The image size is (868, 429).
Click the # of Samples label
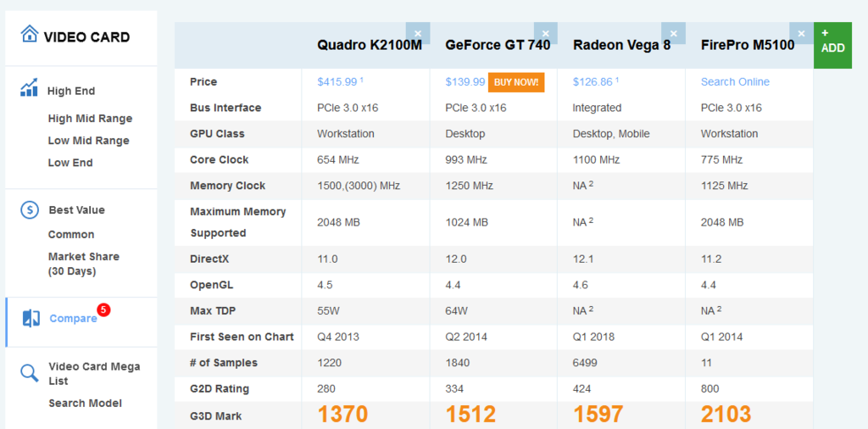224,363
